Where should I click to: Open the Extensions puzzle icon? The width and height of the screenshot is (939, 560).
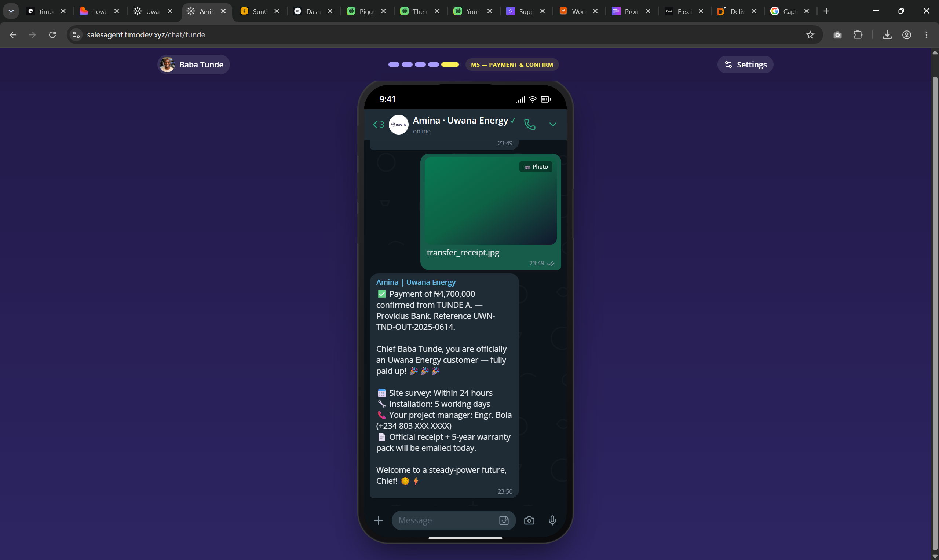(858, 35)
